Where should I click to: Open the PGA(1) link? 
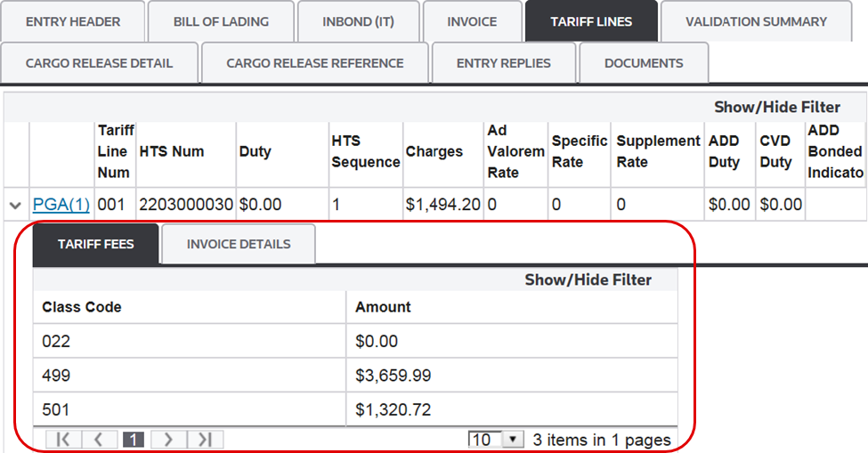[x=61, y=205]
